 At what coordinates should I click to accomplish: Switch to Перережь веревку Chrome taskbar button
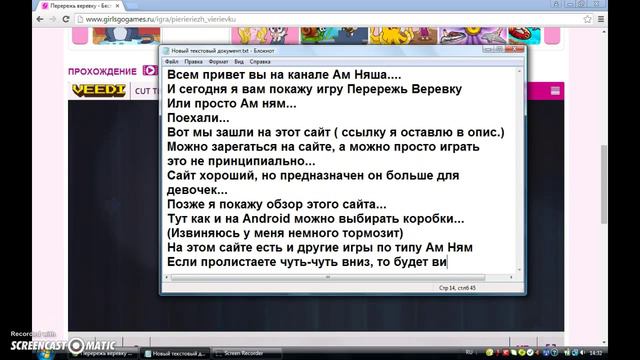(104, 354)
